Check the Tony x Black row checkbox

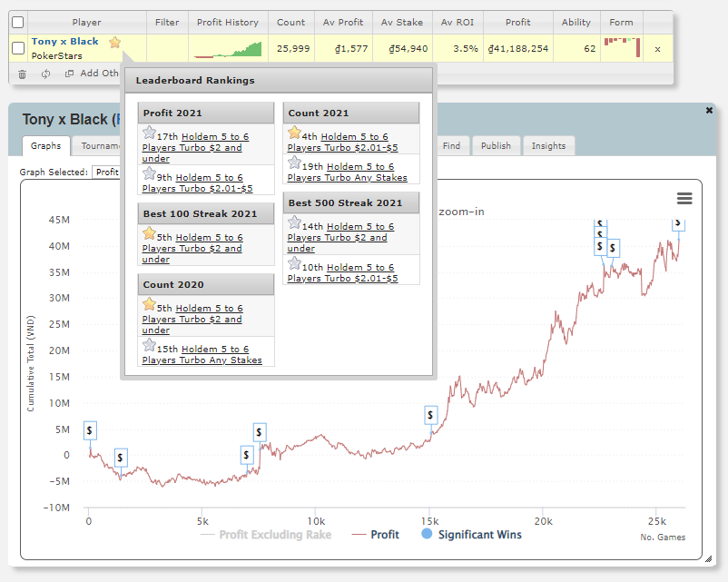[18, 48]
